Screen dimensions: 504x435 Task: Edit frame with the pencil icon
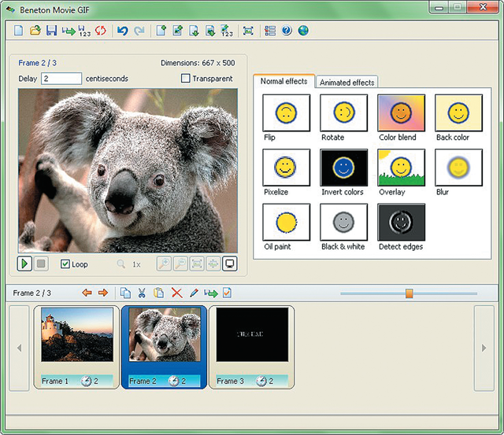coord(194,293)
